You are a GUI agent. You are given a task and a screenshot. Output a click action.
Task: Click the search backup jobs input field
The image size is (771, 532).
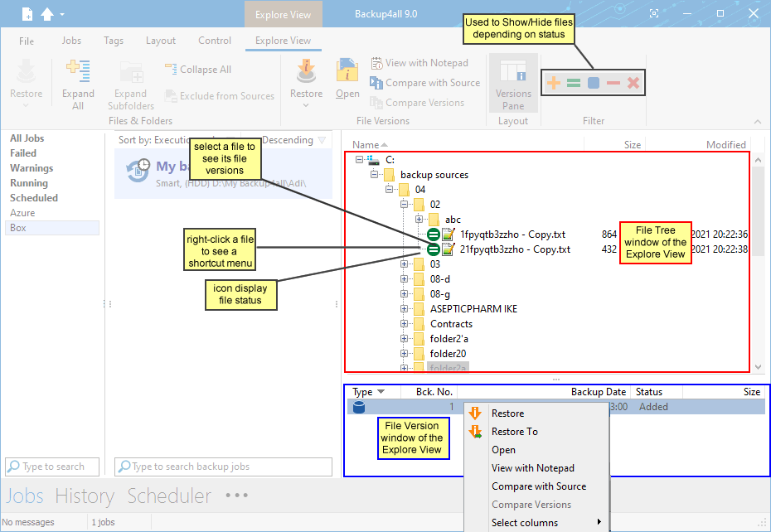tap(224, 467)
